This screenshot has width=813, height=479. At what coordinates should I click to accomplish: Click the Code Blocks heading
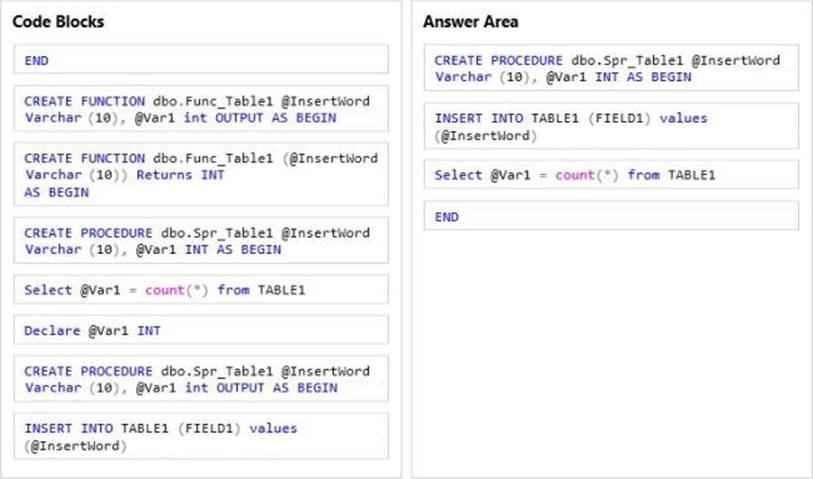(x=59, y=21)
